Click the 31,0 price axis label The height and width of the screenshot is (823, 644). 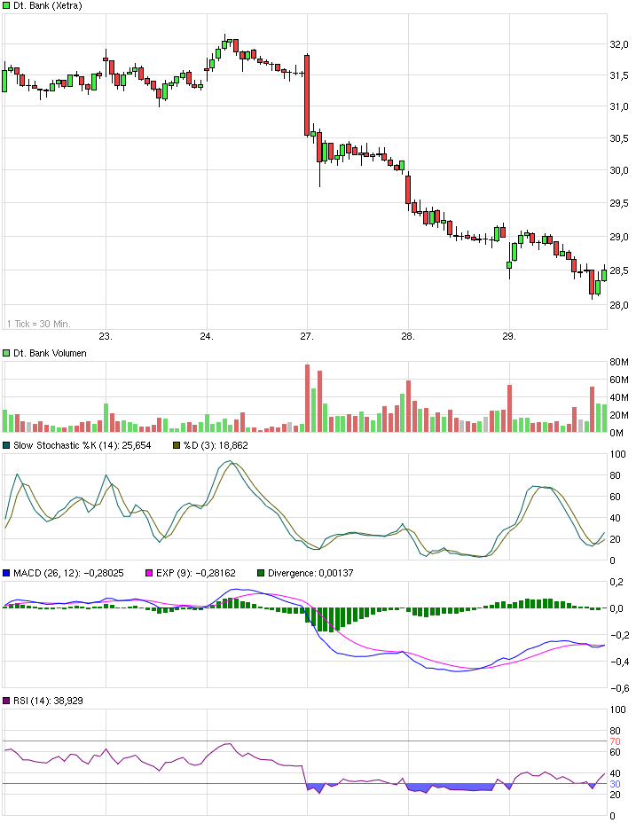[619, 107]
